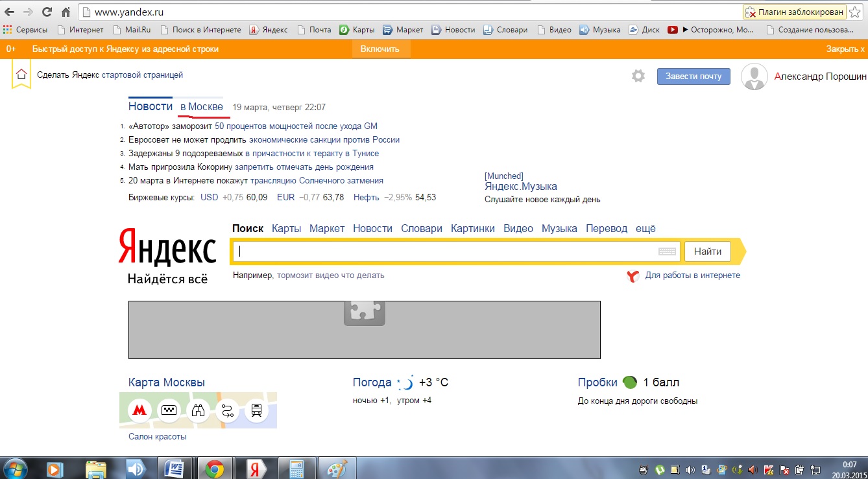Select Картинки above the search box
Screen dimensions: 868x479
(473, 228)
